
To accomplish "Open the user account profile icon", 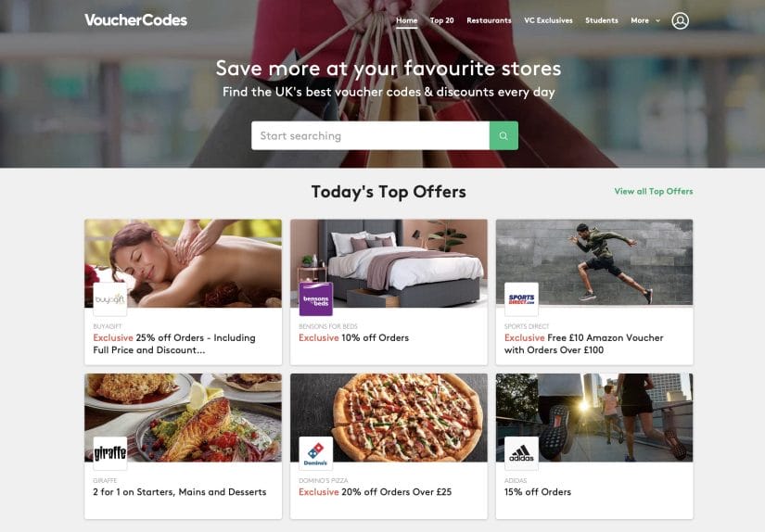I will click(x=680, y=20).
